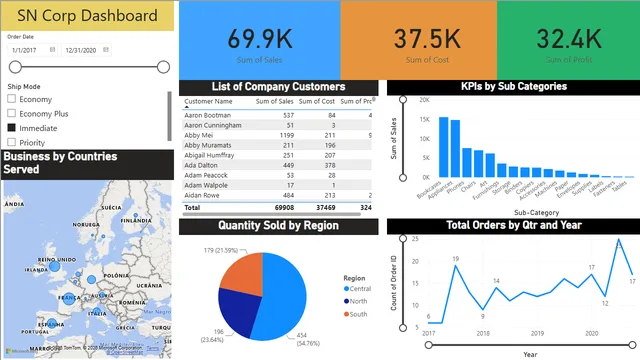Click the map bubble over Reino Unido
The width and height of the screenshot is (640, 360).
(54, 267)
